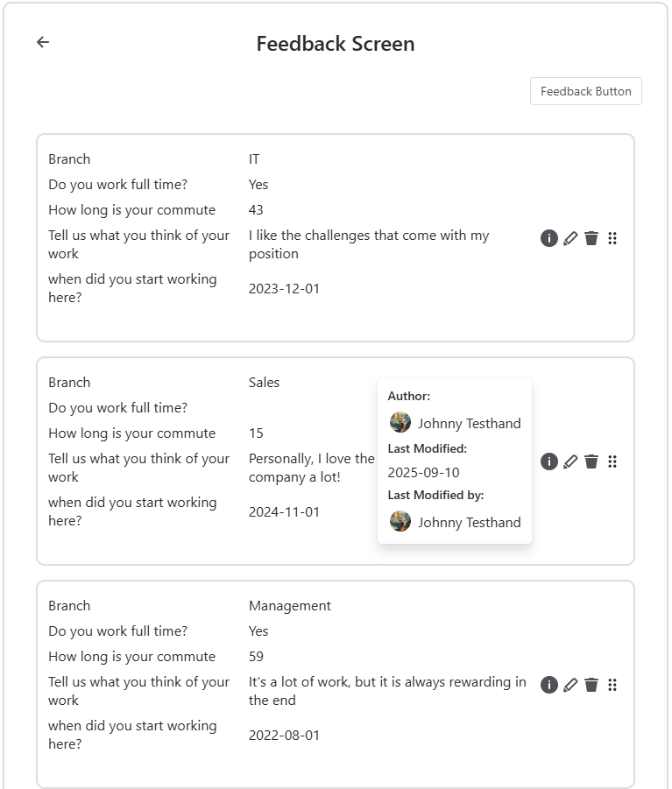Edit the IT branch feedback entry
The width and height of the screenshot is (672, 789).
click(x=570, y=238)
